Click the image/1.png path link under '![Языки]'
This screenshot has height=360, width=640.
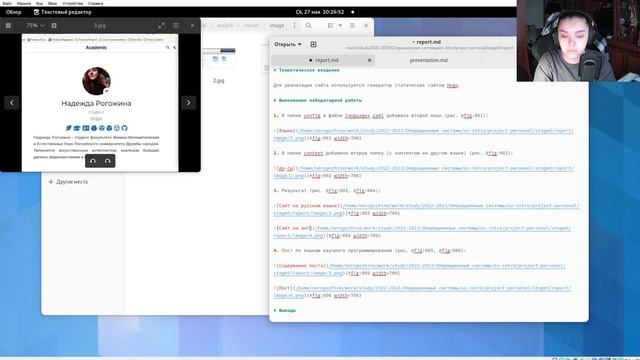423,134
